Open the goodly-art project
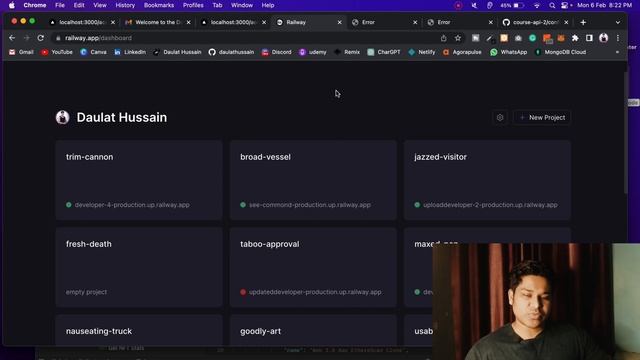The width and height of the screenshot is (640, 360). tap(313, 331)
